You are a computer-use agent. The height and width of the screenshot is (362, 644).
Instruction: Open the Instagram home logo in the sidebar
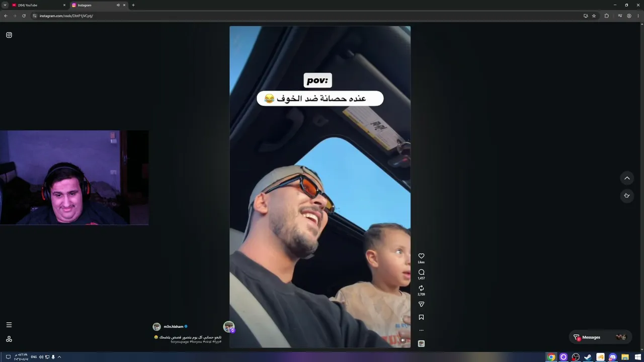[x=9, y=35]
